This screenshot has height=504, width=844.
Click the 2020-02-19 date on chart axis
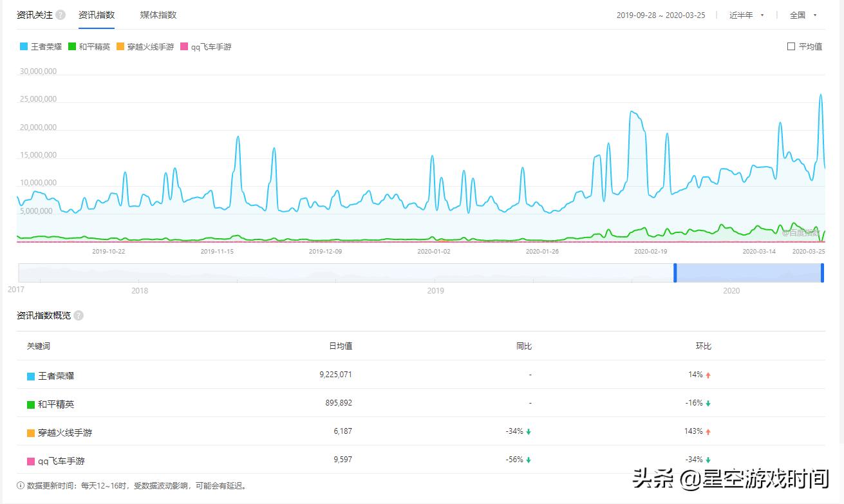650,252
